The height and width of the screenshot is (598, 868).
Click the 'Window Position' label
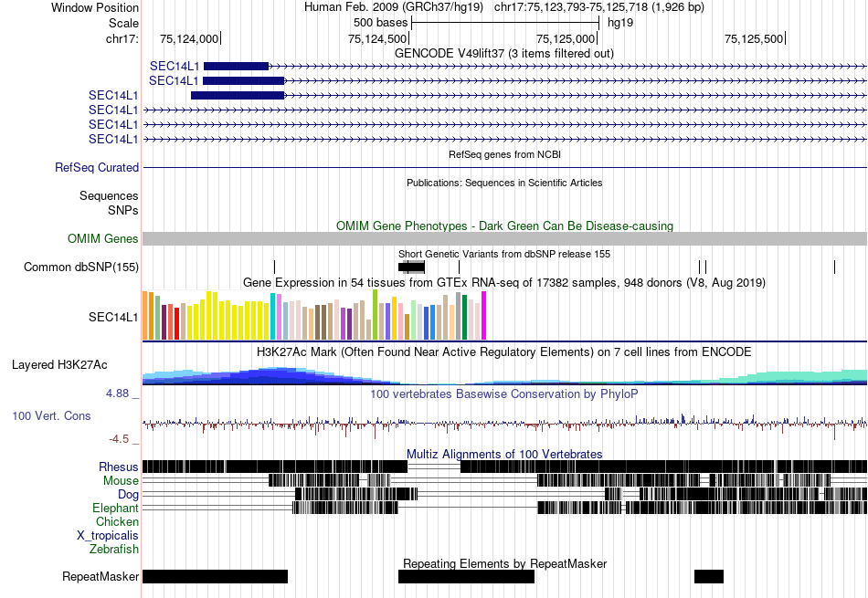95,7
